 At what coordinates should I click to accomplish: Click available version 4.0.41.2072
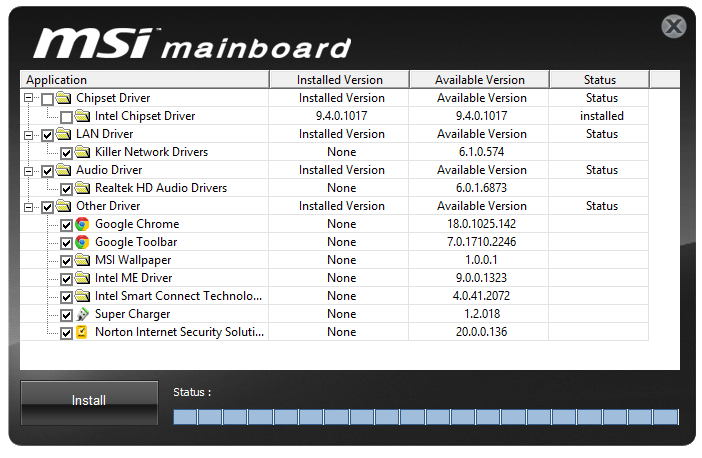(x=481, y=296)
